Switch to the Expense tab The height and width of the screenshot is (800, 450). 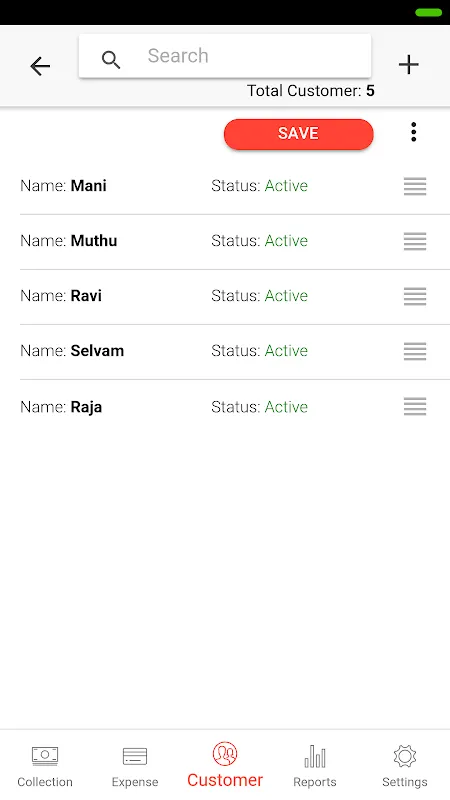click(135, 766)
